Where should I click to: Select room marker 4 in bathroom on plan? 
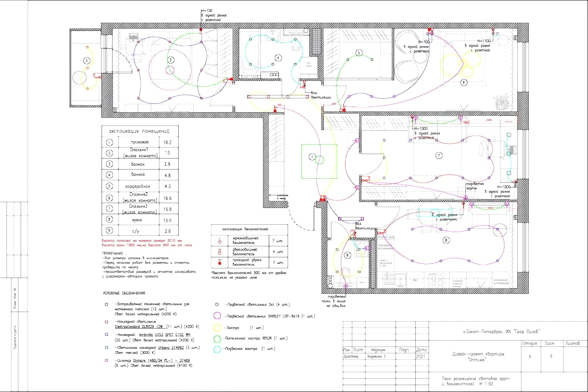point(277,57)
